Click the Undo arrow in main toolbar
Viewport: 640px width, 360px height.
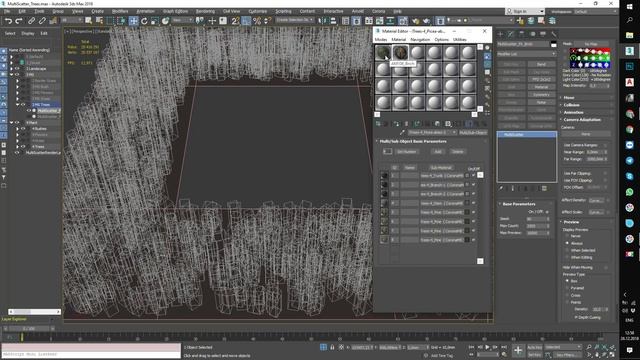click(x=9, y=21)
